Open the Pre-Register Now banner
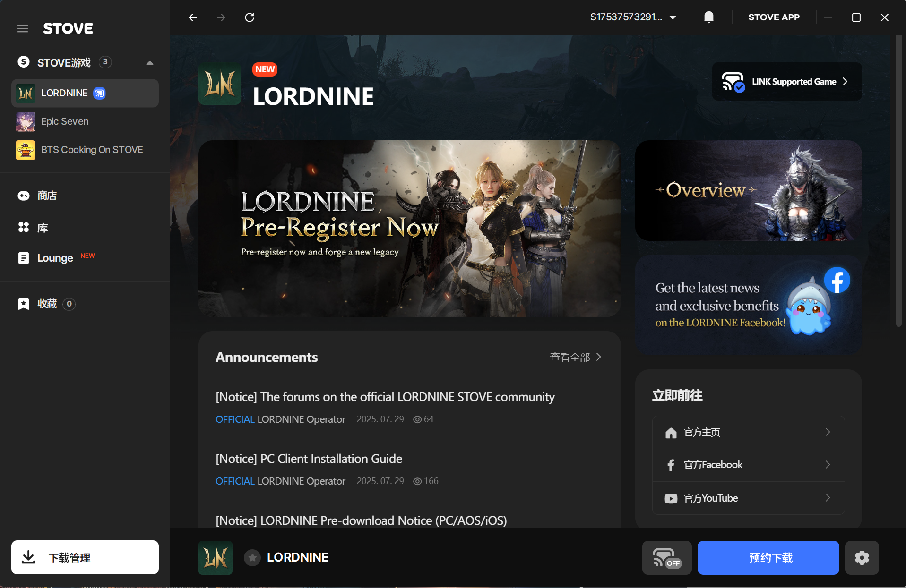 click(x=410, y=229)
